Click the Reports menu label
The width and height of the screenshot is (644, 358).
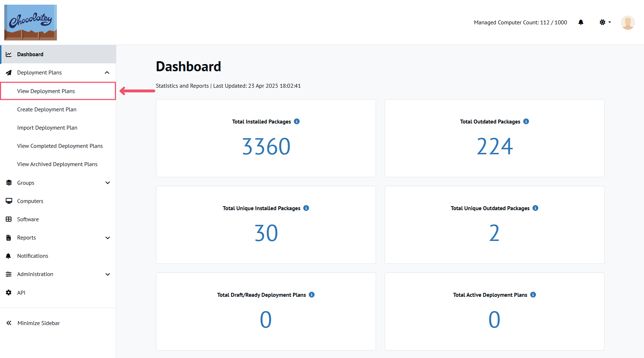(x=26, y=238)
